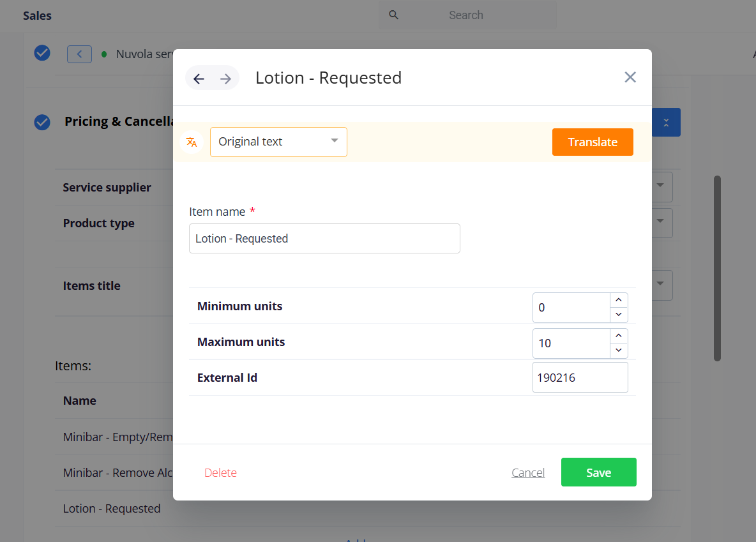This screenshot has height=542, width=756.
Task: Click the External Id input field
Action: point(580,378)
